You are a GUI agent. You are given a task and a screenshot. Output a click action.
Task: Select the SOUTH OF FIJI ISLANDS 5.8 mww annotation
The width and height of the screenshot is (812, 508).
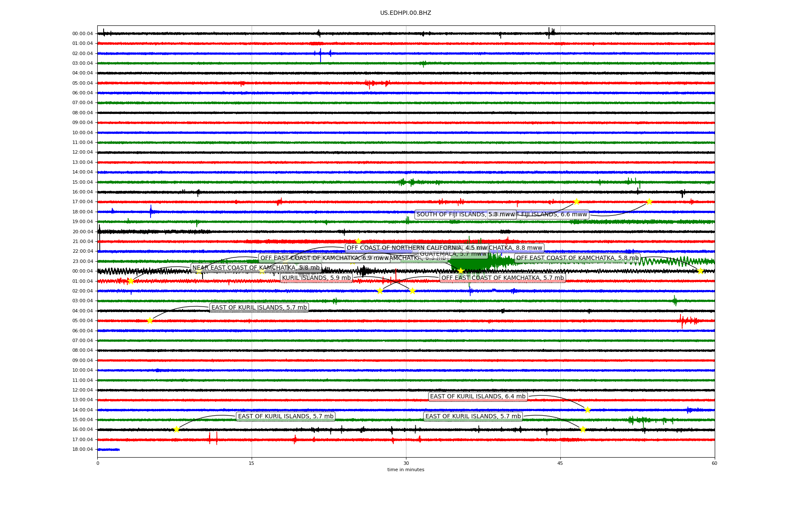point(465,215)
